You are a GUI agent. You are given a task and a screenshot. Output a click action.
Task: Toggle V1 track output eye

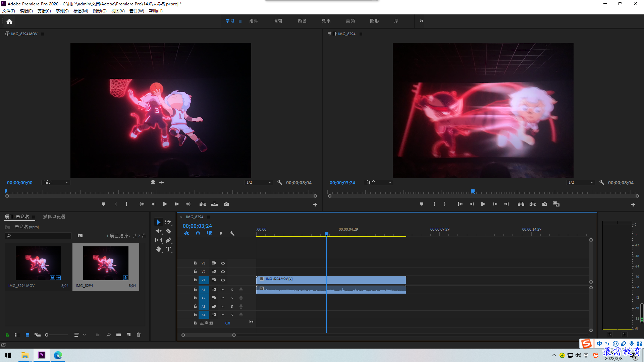[223, 280]
